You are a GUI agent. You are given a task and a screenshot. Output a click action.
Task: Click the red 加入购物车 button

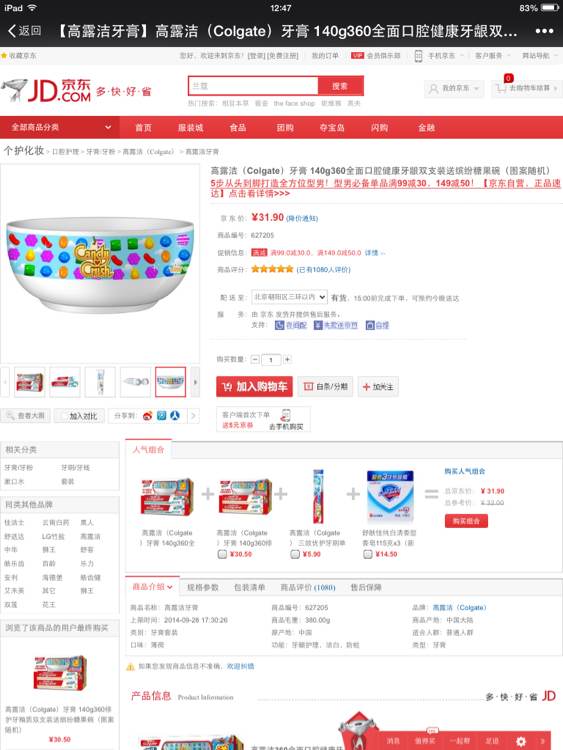click(x=254, y=386)
